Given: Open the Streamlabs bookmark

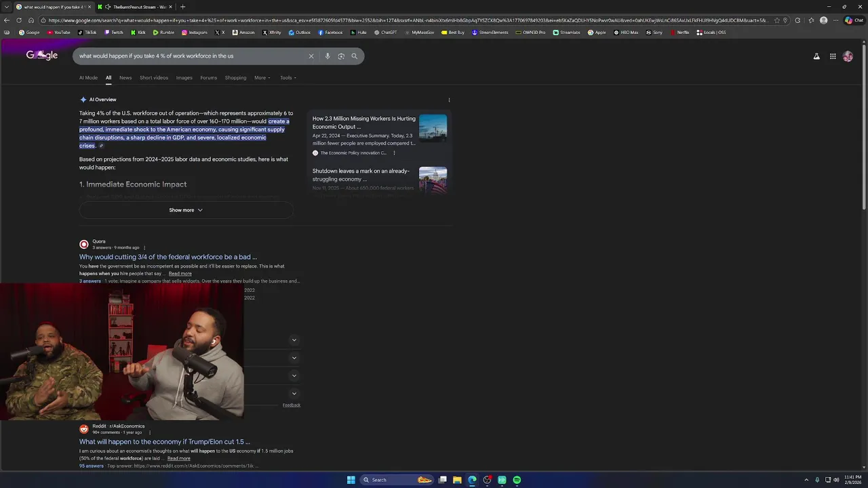Looking at the screenshot, I should pos(567,33).
